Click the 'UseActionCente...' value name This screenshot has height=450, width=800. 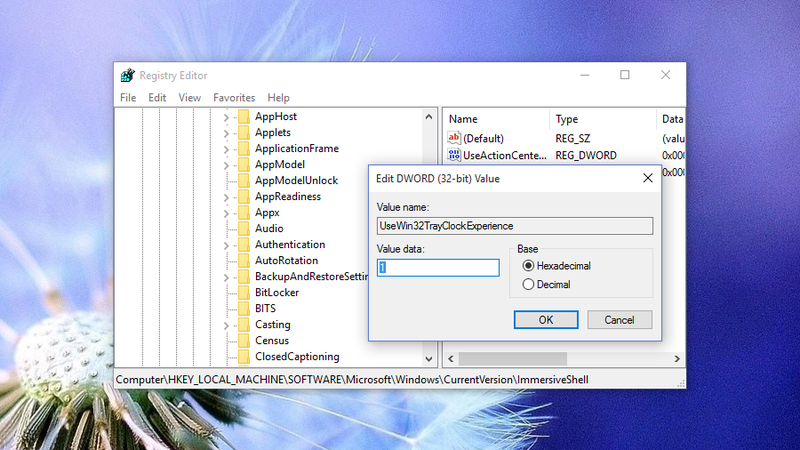click(505, 155)
